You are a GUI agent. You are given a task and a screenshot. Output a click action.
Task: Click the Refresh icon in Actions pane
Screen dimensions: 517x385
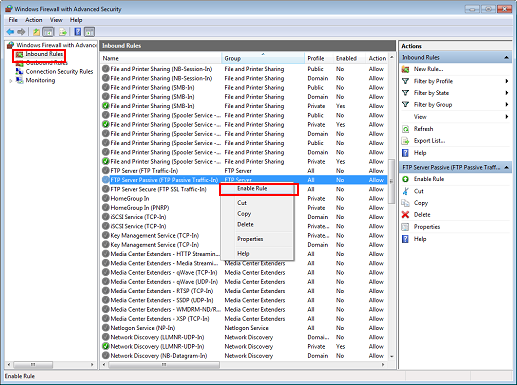coord(405,129)
